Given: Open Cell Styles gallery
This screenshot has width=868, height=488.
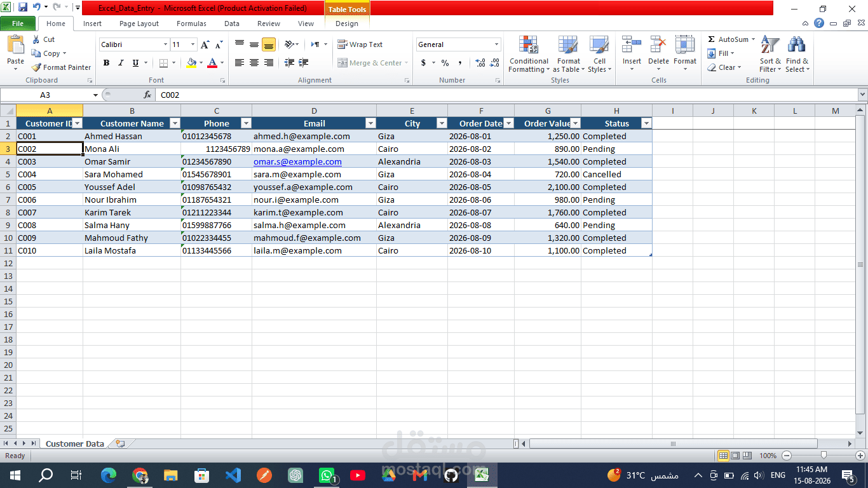Looking at the screenshot, I should 599,55.
